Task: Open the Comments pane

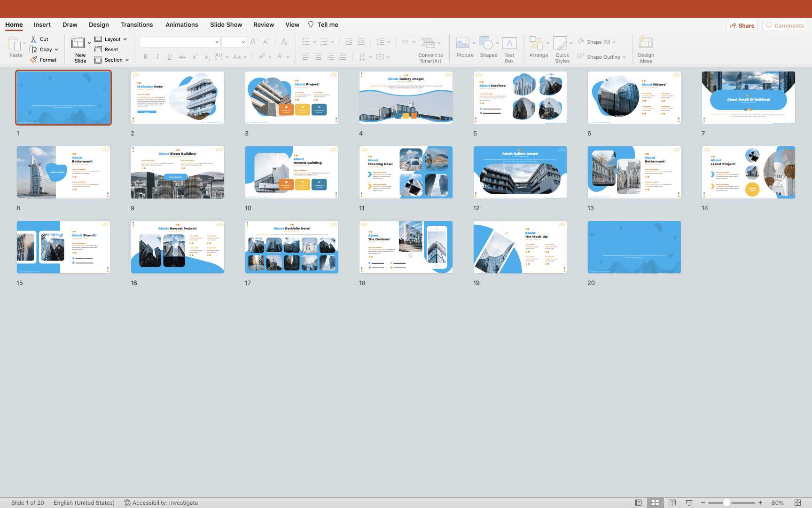Action: 785,26
